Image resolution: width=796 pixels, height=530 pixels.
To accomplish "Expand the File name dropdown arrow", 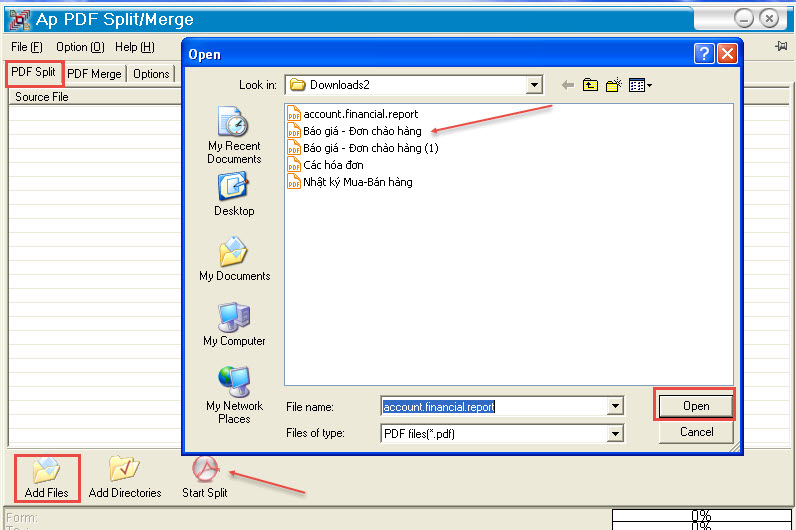I will (x=615, y=406).
